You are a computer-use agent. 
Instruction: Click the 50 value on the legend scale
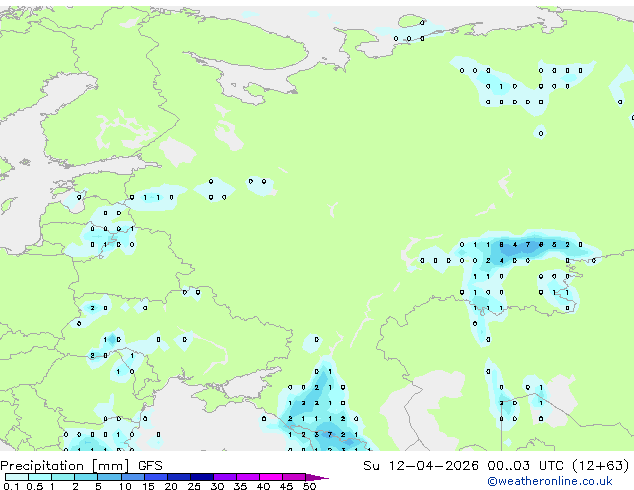click(x=309, y=486)
